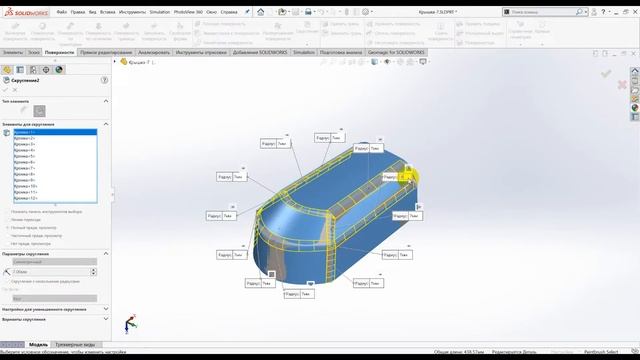Screen dimensions: 640x360
Task: Toggle the Линия перехода checkbox
Action: (x=7, y=220)
